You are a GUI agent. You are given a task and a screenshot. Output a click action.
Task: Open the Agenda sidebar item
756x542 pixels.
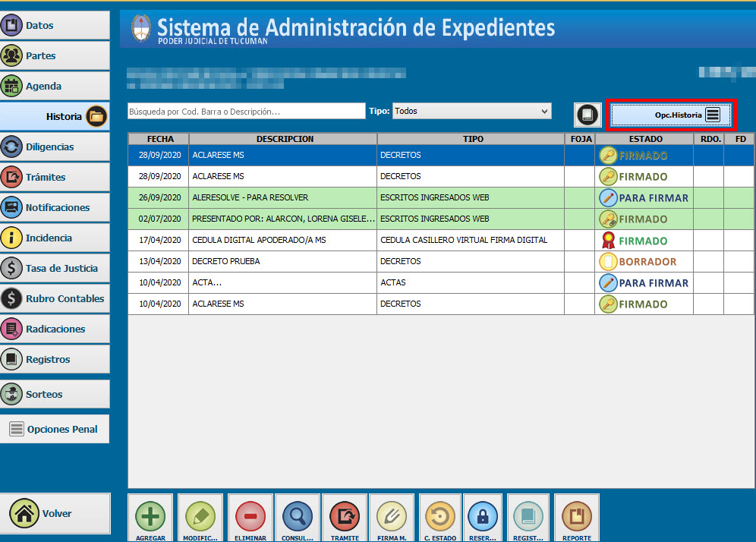pyautogui.click(x=55, y=86)
